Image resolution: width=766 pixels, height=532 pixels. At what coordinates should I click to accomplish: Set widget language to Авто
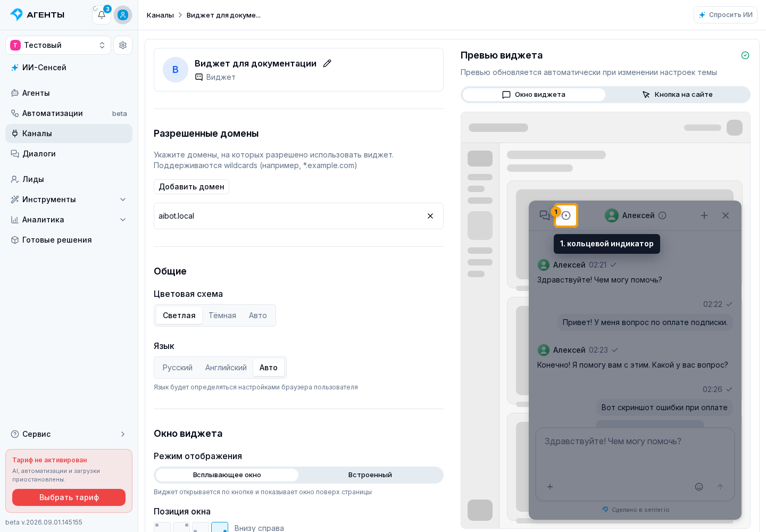[269, 368]
